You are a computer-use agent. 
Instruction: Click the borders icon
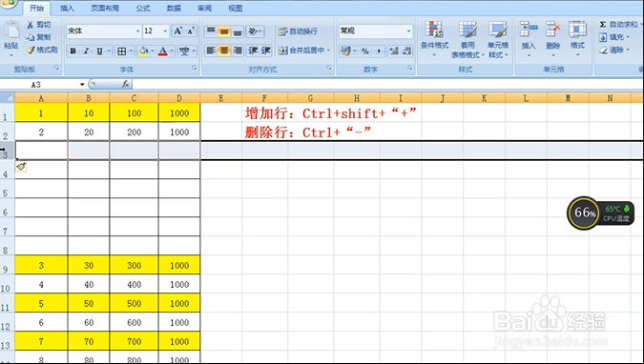pos(121,51)
